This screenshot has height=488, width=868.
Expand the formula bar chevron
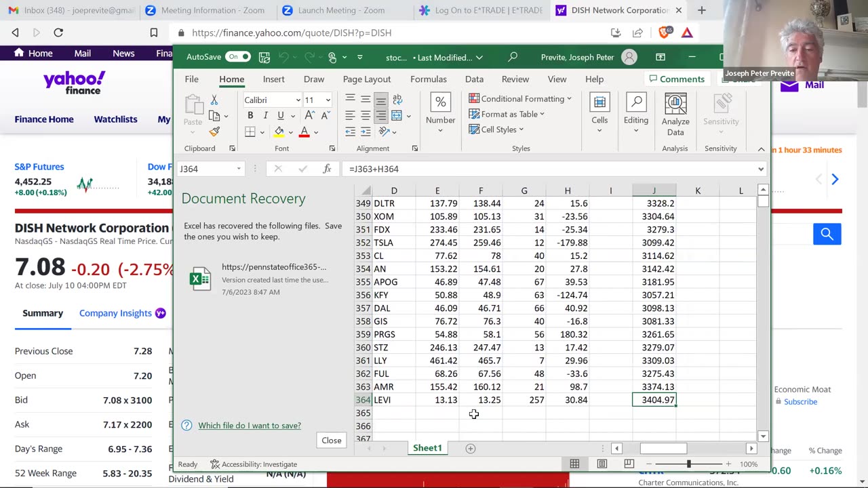click(x=761, y=169)
